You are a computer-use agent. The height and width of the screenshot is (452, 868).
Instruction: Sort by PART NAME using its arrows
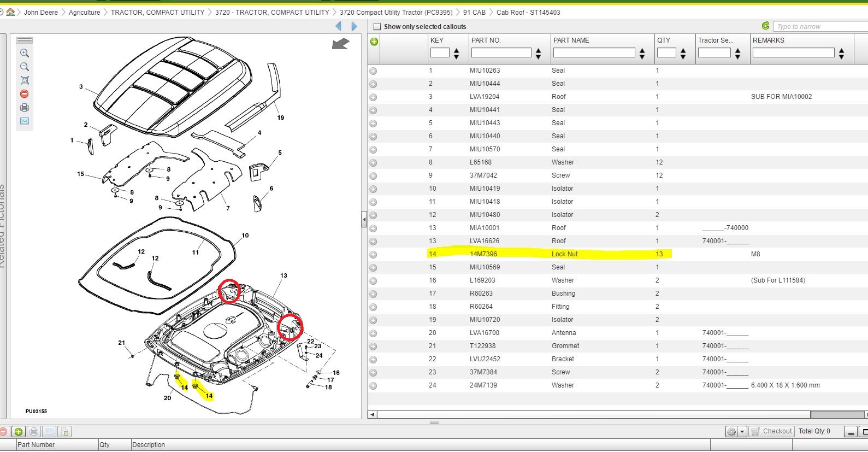(x=642, y=53)
